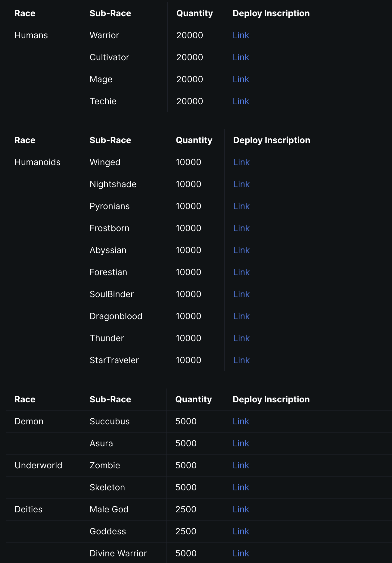Open the Warrior deploy inscription link
The image size is (392, 563).
(241, 35)
